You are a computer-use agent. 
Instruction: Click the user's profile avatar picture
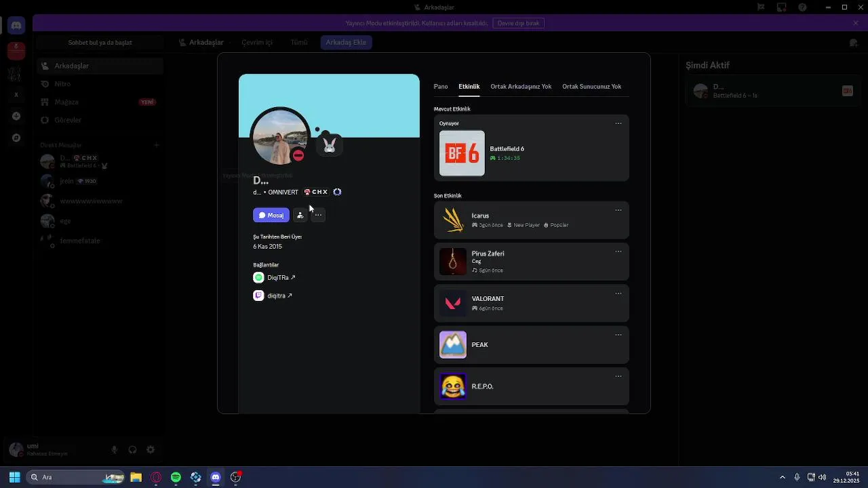point(280,136)
